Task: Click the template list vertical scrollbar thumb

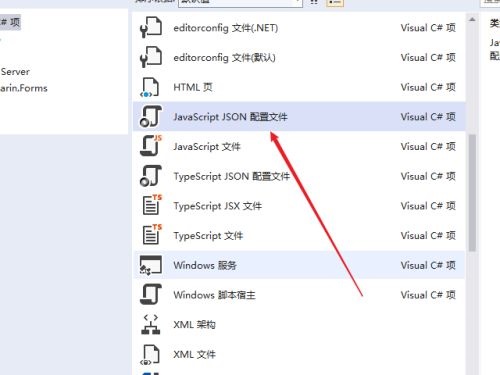Action: click(472, 193)
